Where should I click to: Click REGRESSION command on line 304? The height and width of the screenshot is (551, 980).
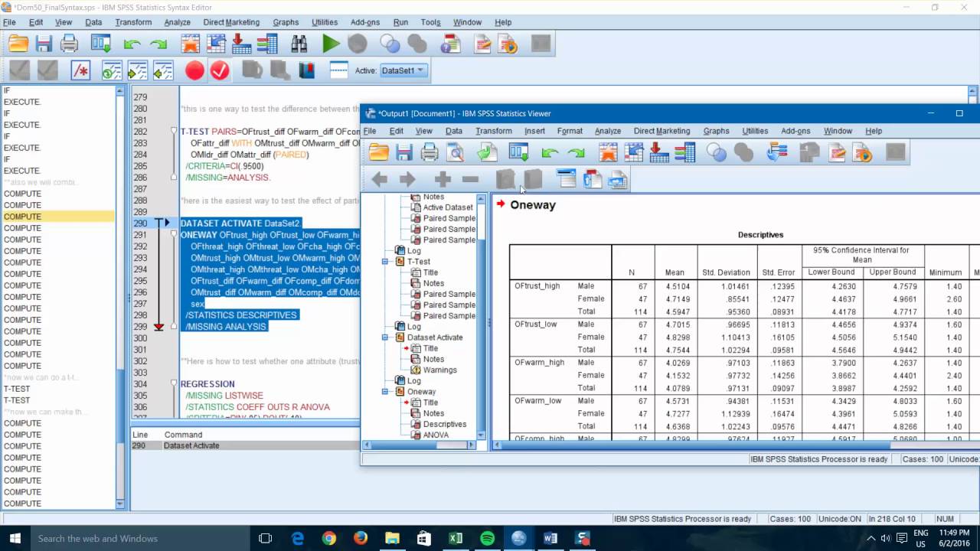point(207,384)
